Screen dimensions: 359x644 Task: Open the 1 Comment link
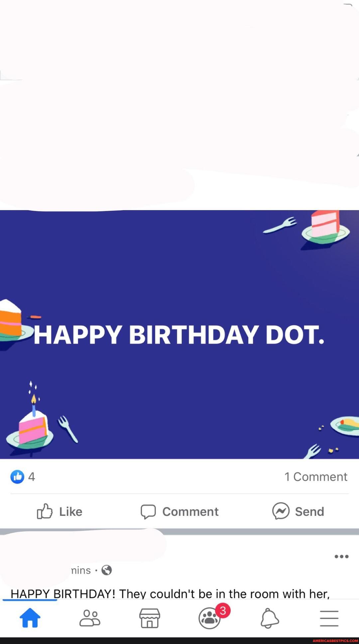click(x=315, y=477)
